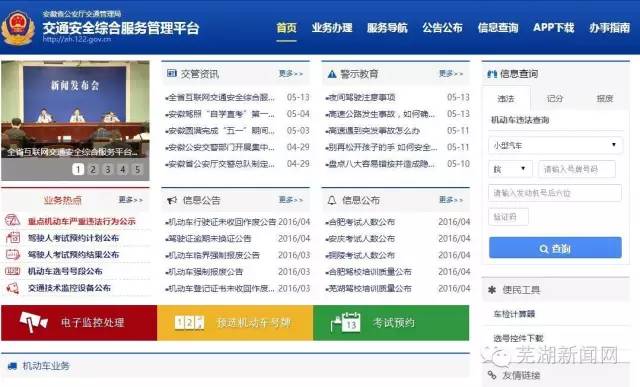Select carousel page 1
Screen dimensions: 640x387
(x=78, y=169)
